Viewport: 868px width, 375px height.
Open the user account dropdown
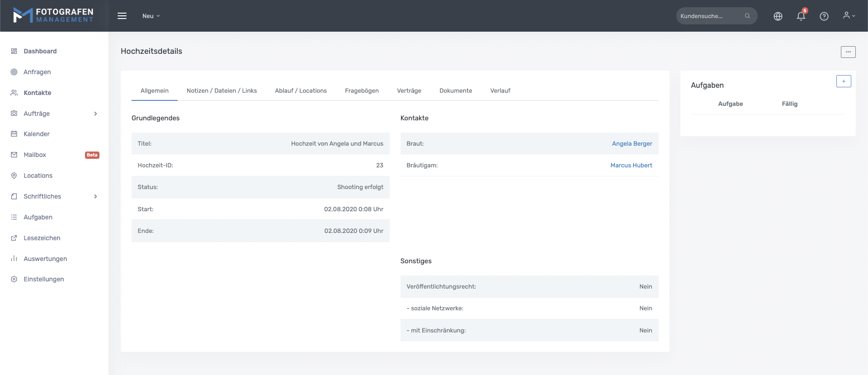click(849, 16)
